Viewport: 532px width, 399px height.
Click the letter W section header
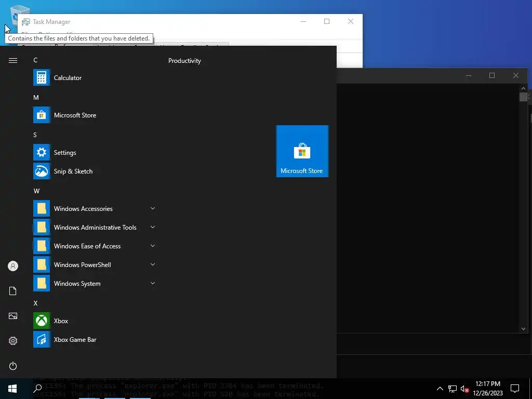[x=37, y=191]
